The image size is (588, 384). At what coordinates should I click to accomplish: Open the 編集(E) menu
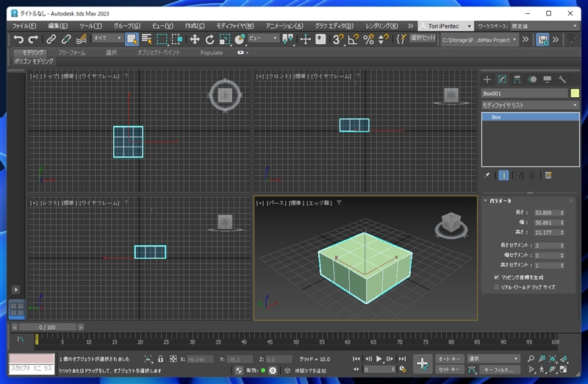(x=58, y=26)
